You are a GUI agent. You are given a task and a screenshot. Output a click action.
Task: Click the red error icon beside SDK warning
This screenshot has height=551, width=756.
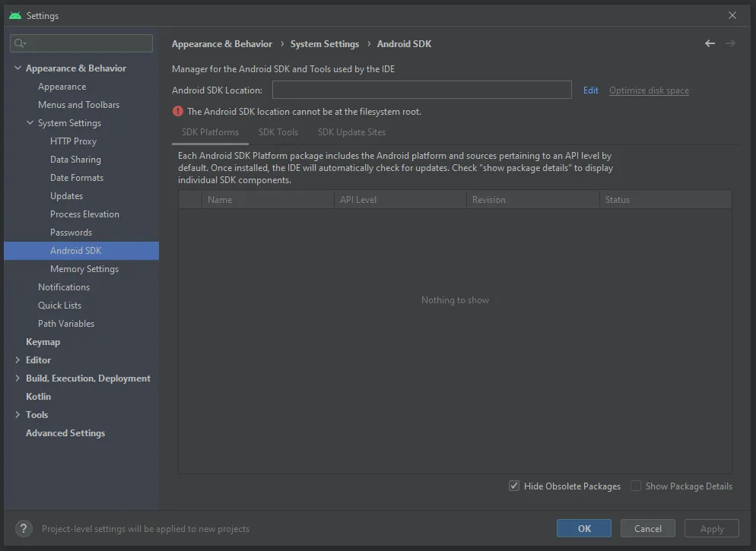(178, 111)
